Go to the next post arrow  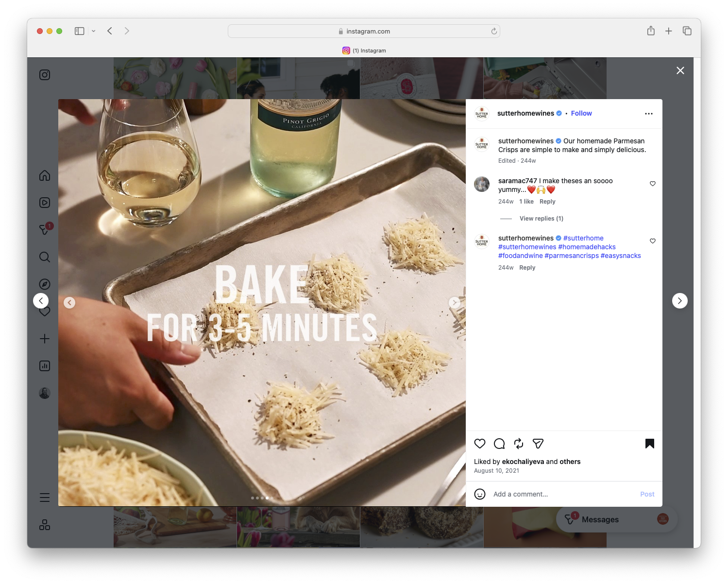coord(680,301)
